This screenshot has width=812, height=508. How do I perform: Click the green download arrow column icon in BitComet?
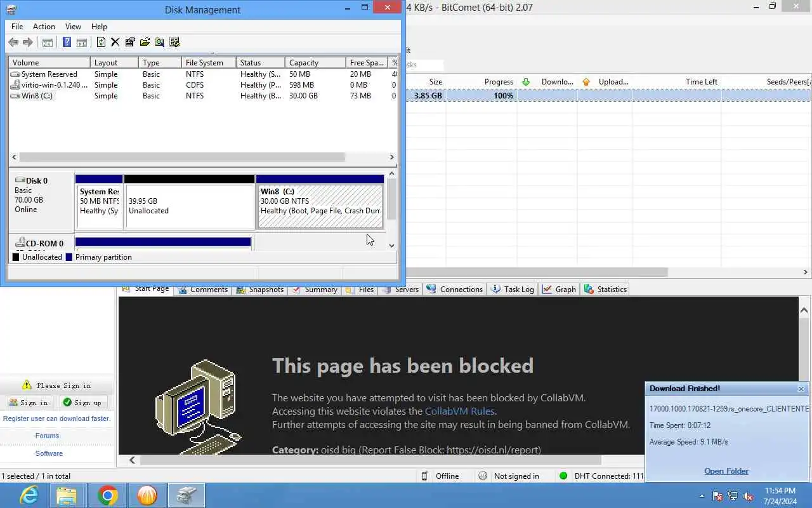click(x=525, y=82)
